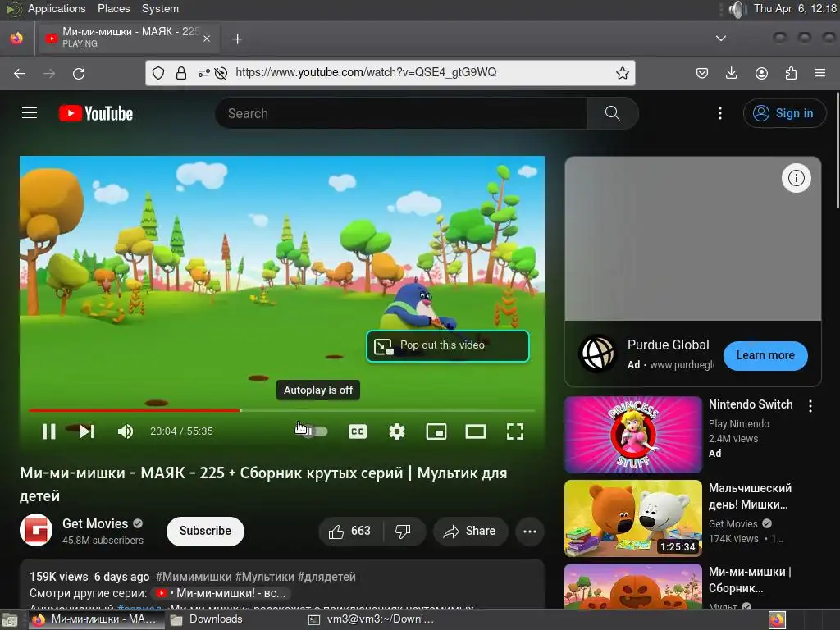
Task: Open the Firefox downloads panel
Action: click(x=731, y=73)
